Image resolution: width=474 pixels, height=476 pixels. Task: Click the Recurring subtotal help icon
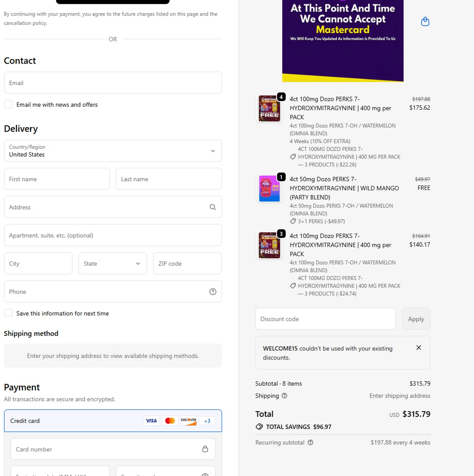pos(310,442)
